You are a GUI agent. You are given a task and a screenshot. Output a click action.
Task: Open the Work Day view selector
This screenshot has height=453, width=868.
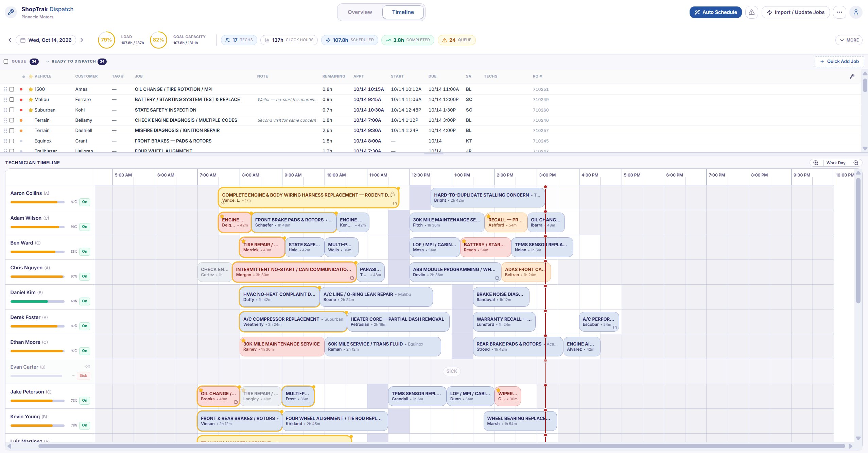[836, 163]
